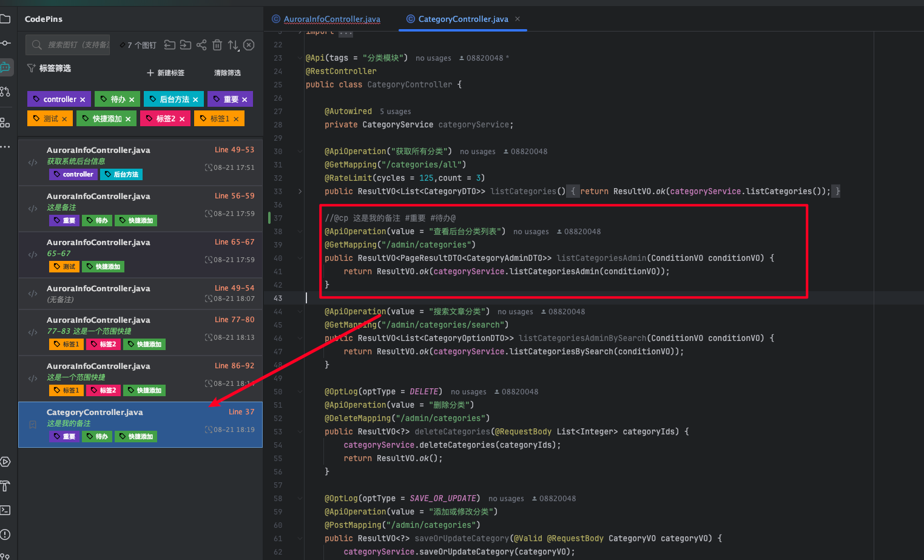Open the More tool windows ellipsis

[x=5, y=146]
